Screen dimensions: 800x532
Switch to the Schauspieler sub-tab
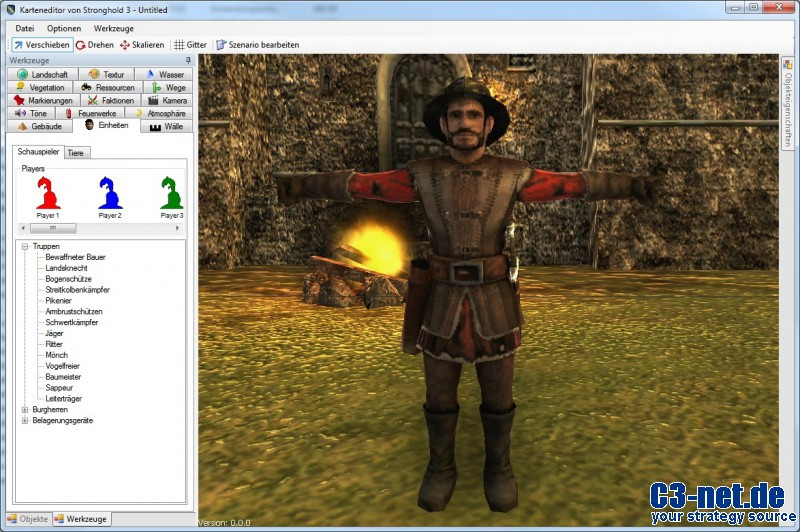click(x=38, y=151)
